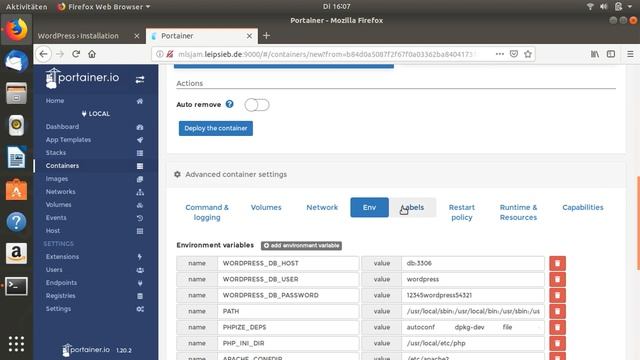
Task: Open the Amazon dock icon
Action: (16, 253)
